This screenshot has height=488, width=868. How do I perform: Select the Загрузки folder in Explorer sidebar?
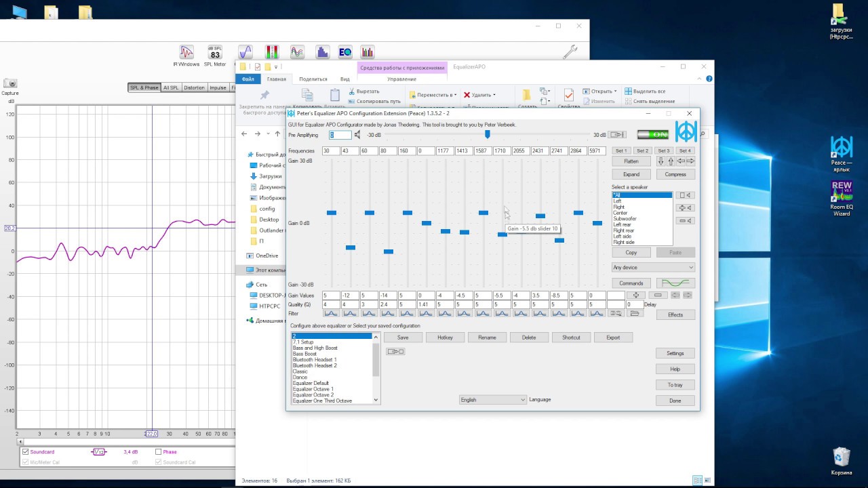[x=270, y=176]
